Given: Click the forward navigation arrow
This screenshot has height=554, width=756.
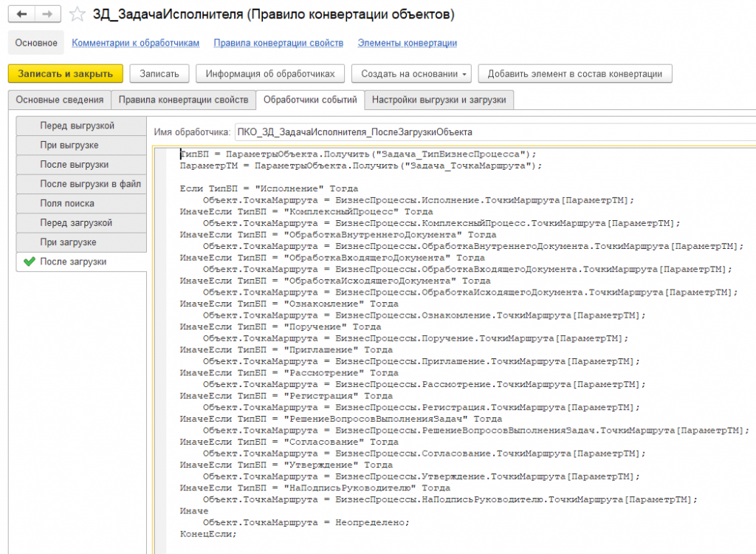Looking at the screenshot, I should tap(48, 15).
